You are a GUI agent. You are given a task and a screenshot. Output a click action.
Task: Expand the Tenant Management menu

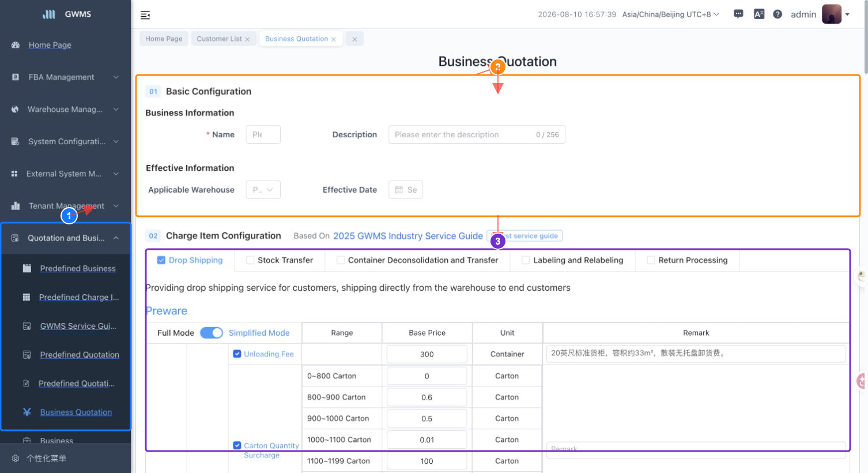(116, 205)
